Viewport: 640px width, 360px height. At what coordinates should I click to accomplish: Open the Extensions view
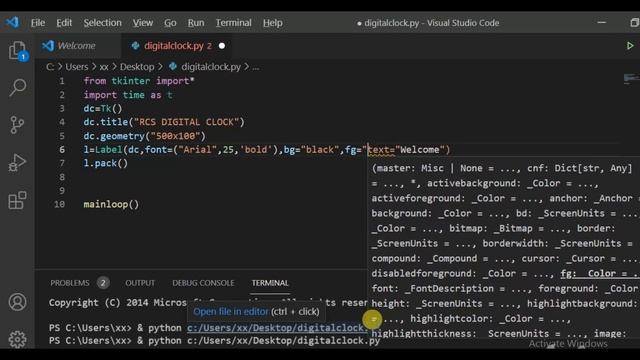17,200
